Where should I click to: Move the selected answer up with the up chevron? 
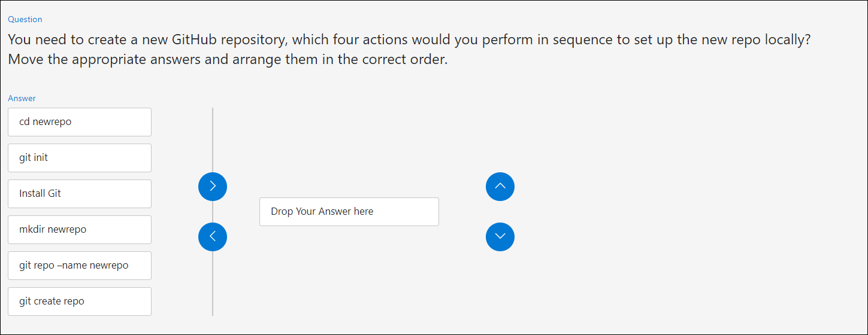[500, 187]
